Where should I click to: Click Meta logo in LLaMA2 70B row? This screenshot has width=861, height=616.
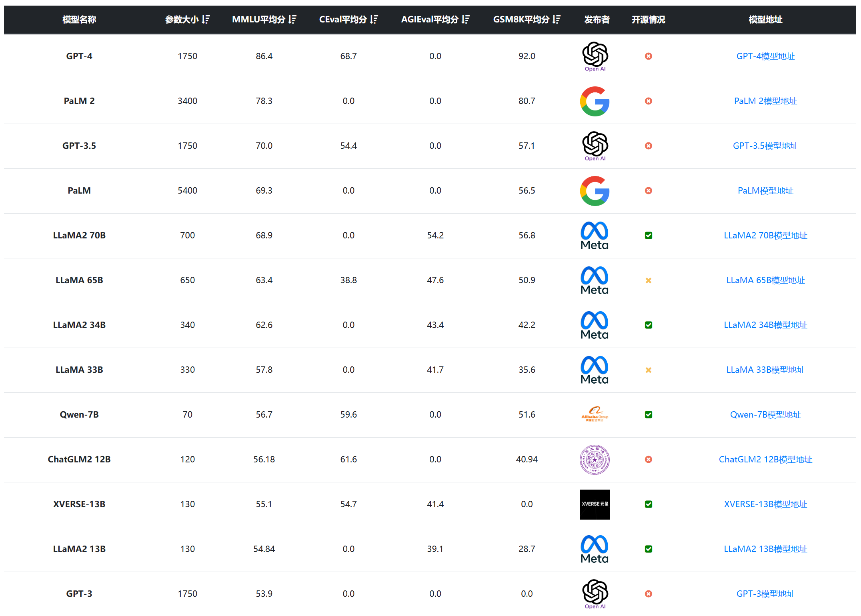click(x=595, y=235)
